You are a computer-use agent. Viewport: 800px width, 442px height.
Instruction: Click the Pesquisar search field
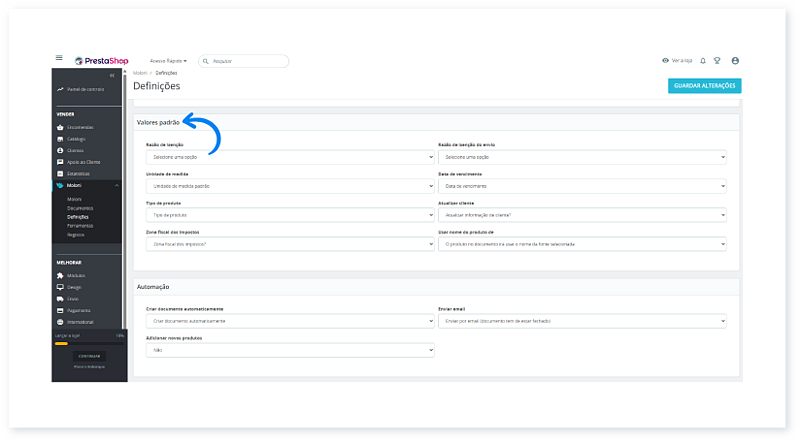click(x=244, y=61)
